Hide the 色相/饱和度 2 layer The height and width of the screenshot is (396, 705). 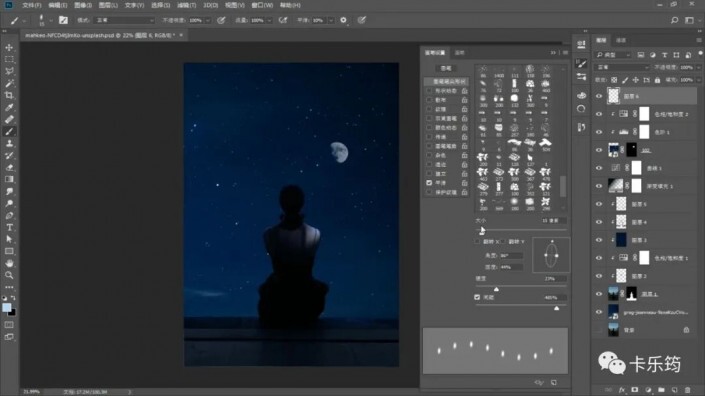tap(599, 114)
